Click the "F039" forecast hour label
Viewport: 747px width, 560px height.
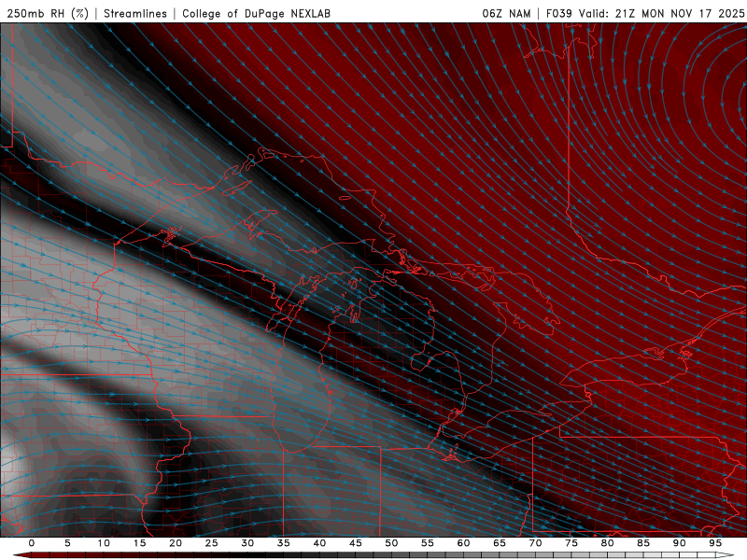click(558, 13)
